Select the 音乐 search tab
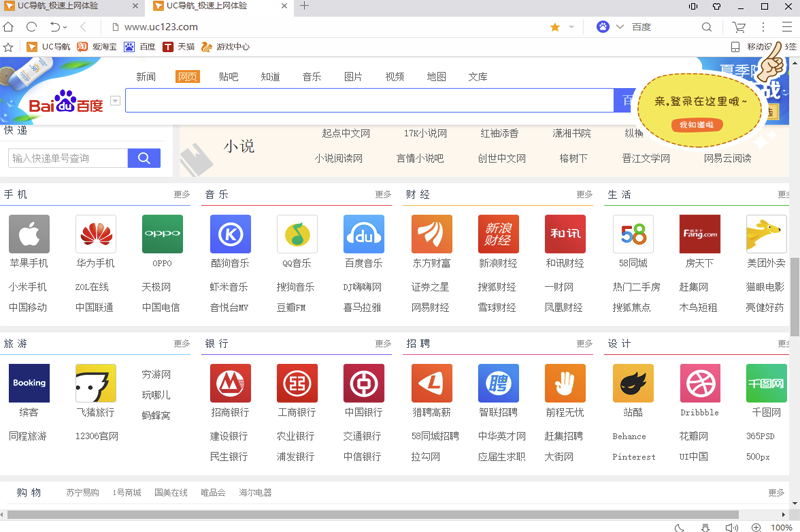800x532 pixels. (311, 77)
